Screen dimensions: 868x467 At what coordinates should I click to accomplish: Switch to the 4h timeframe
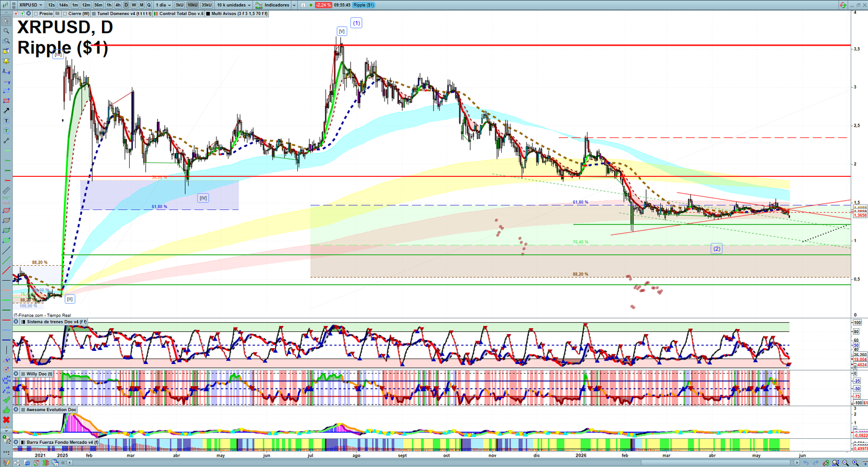click(118, 5)
